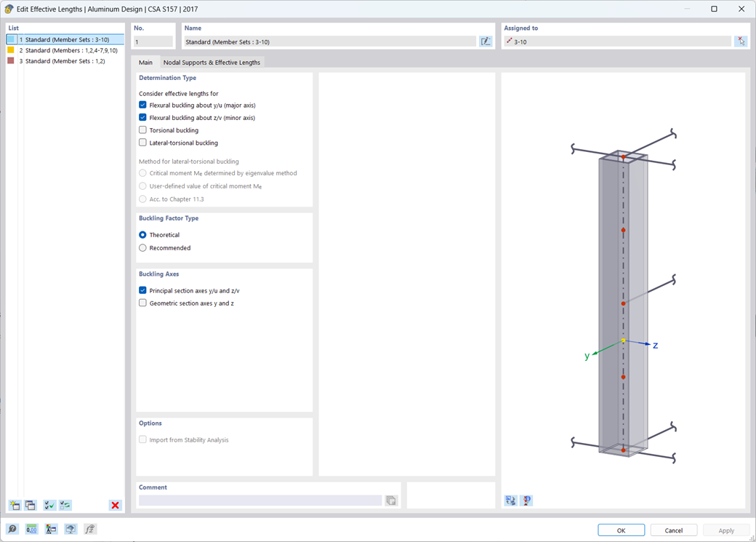756x542 pixels.
Task: Edit the Name using the pencil icon
Action: click(x=485, y=41)
